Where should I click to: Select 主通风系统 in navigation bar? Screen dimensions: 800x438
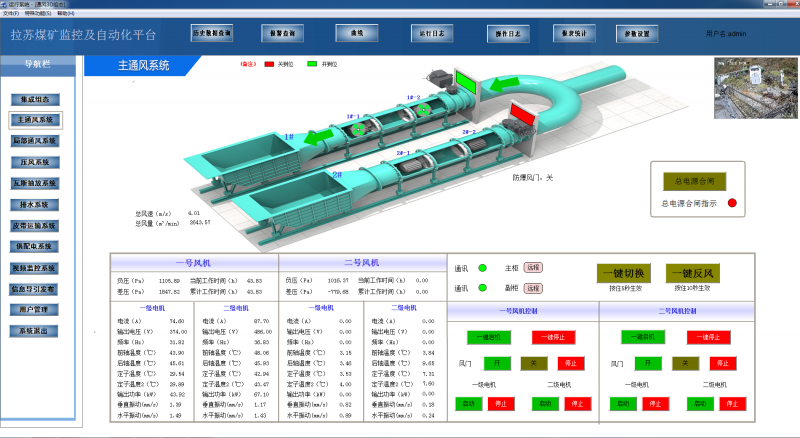click(36, 120)
